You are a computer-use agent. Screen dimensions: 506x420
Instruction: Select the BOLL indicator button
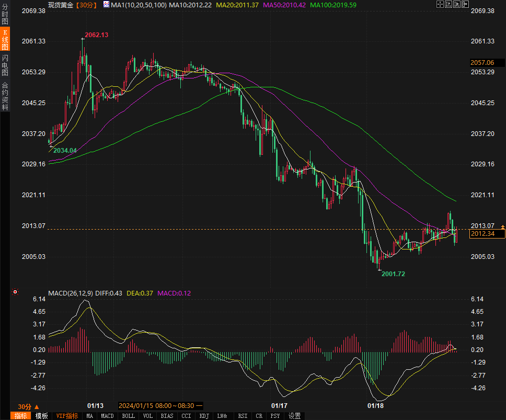tap(128, 416)
